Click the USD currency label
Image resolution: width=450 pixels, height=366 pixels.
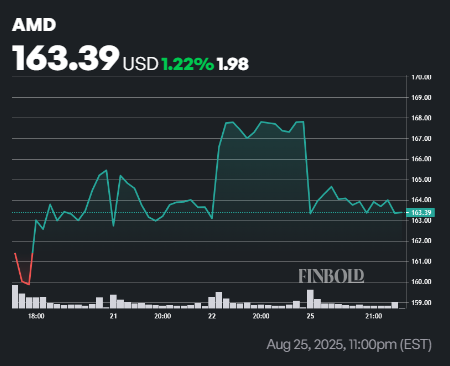point(140,64)
